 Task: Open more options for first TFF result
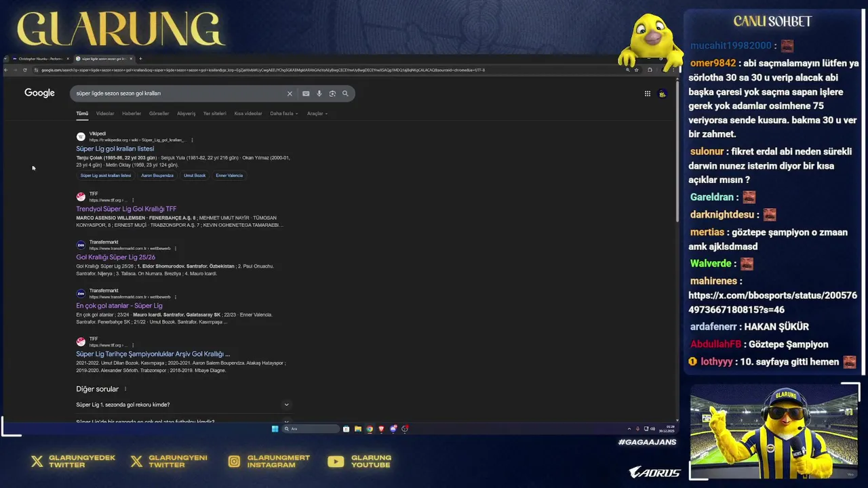point(133,200)
